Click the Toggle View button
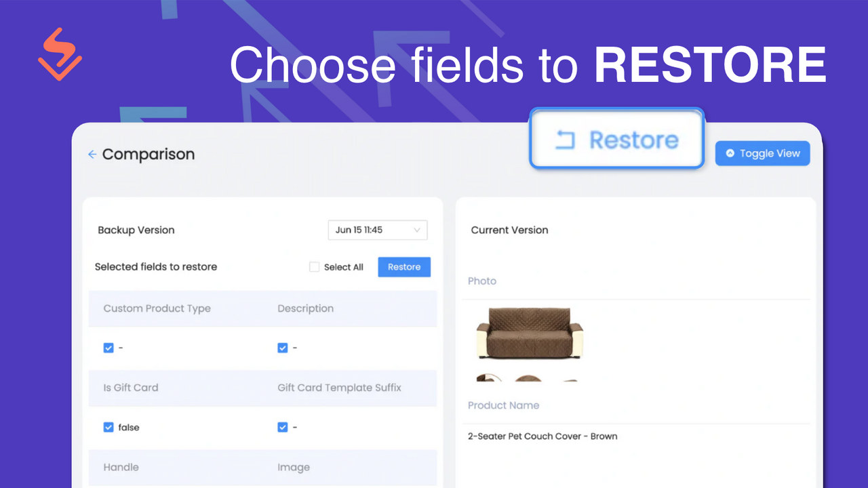868x488 pixels. pos(762,153)
